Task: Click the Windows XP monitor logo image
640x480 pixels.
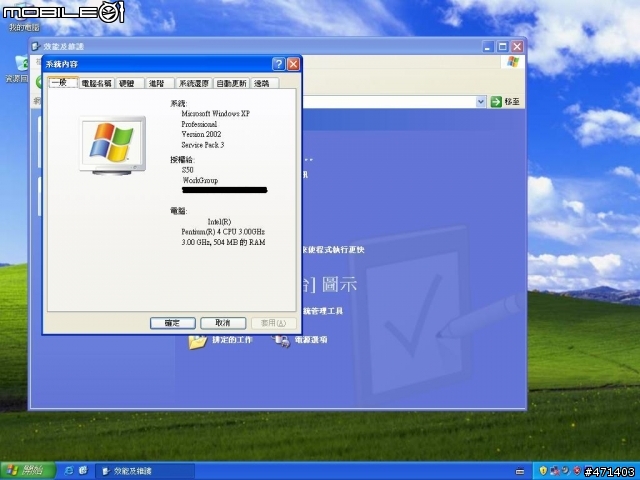Action: (x=112, y=145)
